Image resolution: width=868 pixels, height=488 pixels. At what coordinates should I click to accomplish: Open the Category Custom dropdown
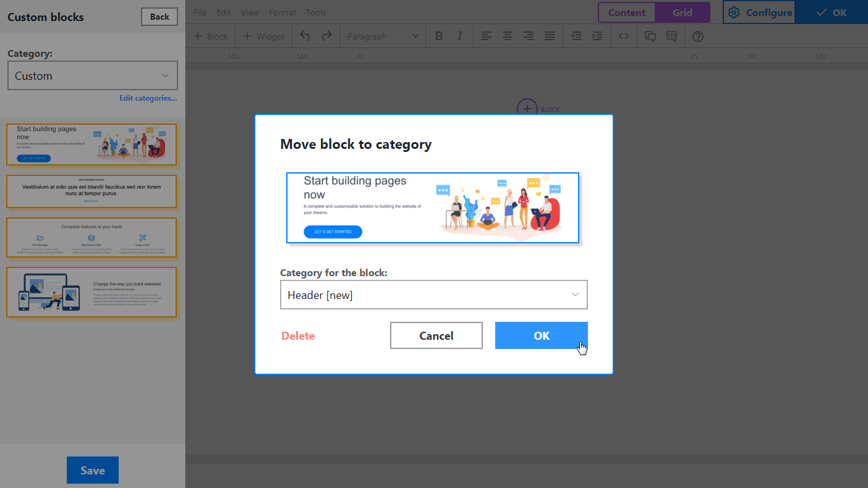(x=93, y=75)
